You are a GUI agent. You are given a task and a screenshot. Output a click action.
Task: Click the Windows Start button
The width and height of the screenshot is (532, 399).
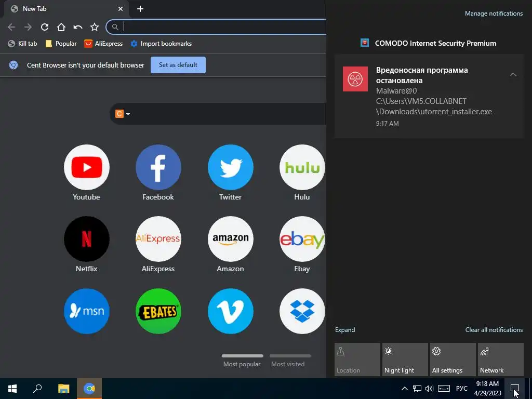point(12,389)
